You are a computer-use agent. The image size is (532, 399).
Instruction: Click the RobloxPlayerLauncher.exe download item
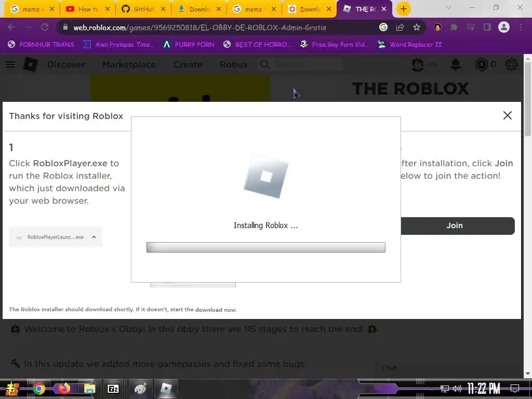pyautogui.click(x=56, y=237)
